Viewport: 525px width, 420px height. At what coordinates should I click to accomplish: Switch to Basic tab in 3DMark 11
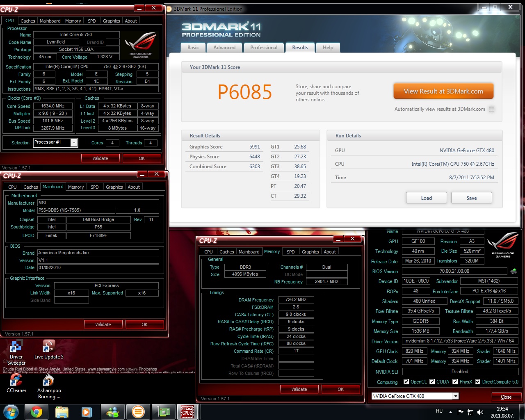(193, 48)
